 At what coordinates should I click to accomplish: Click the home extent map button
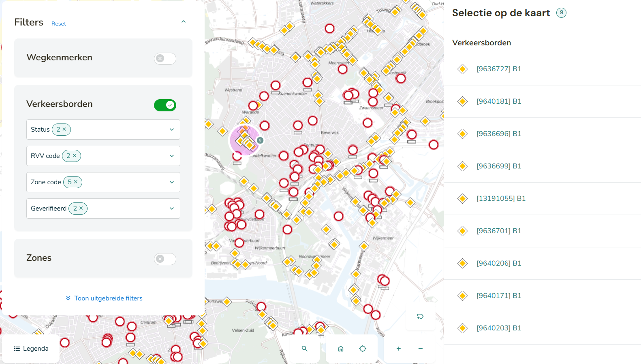click(x=341, y=349)
